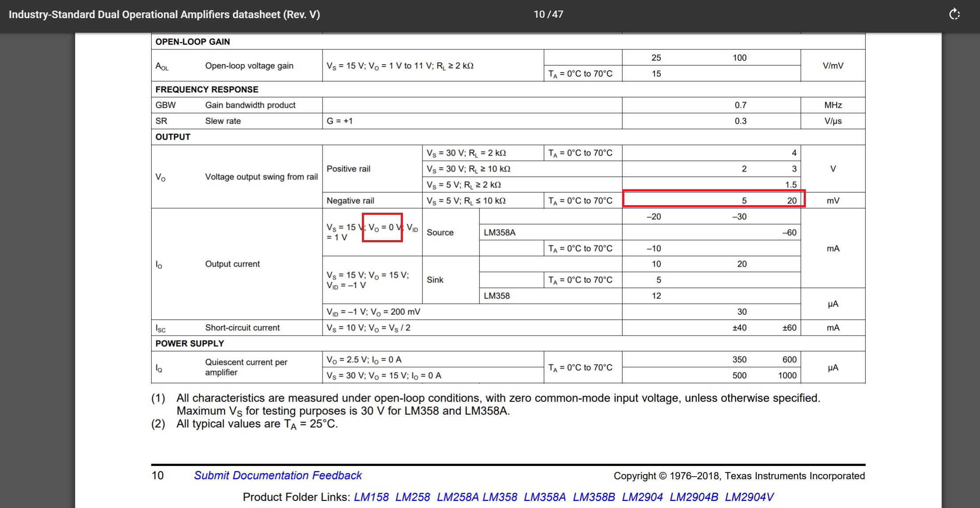
Task: Click the datasheet title in the toolbar
Action: [x=164, y=14]
